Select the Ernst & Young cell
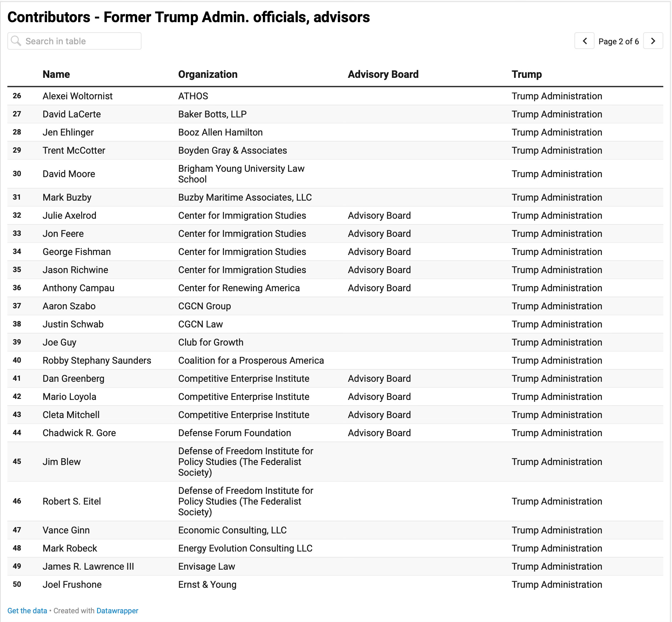Viewport: 672px width, 622px height. 208,585
